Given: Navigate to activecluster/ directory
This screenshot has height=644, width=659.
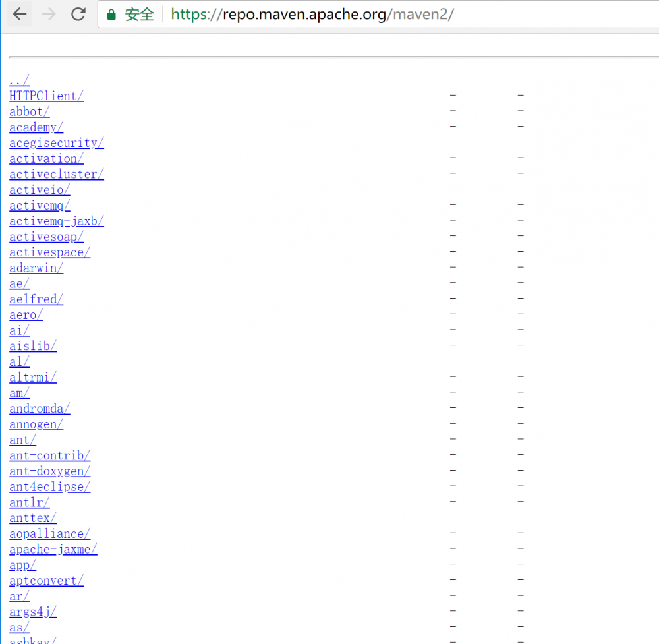Looking at the screenshot, I should pos(56,174).
